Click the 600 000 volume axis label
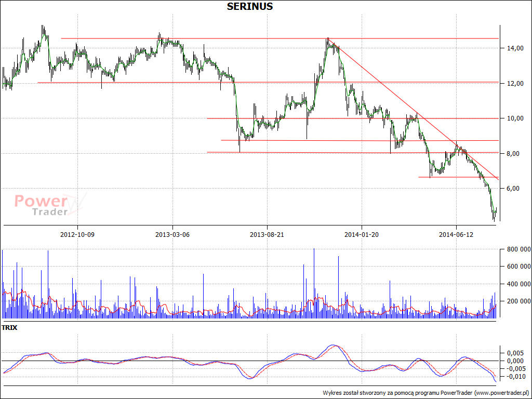Viewport: 532px width, 399px height. (x=518, y=267)
